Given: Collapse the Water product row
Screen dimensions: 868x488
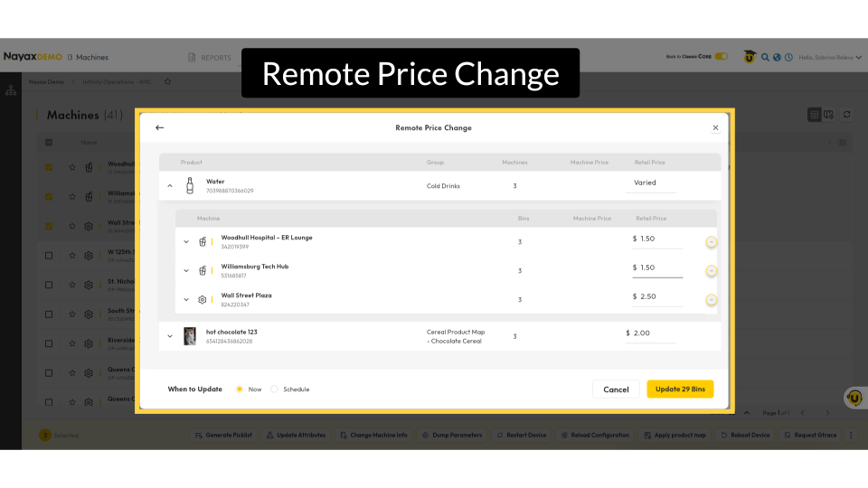Looking at the screenshot, I should click(170, 185).
